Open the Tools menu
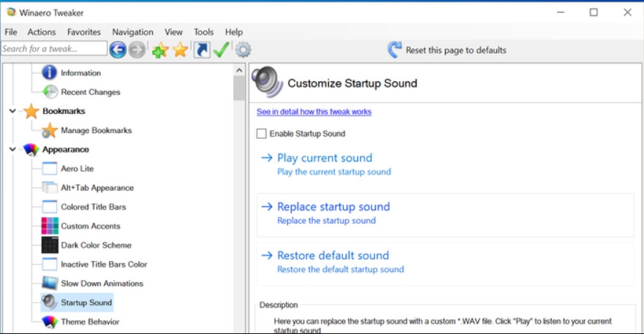Viewport: 644px width, 334px height. pyautogui.click(x=203, y=32)
